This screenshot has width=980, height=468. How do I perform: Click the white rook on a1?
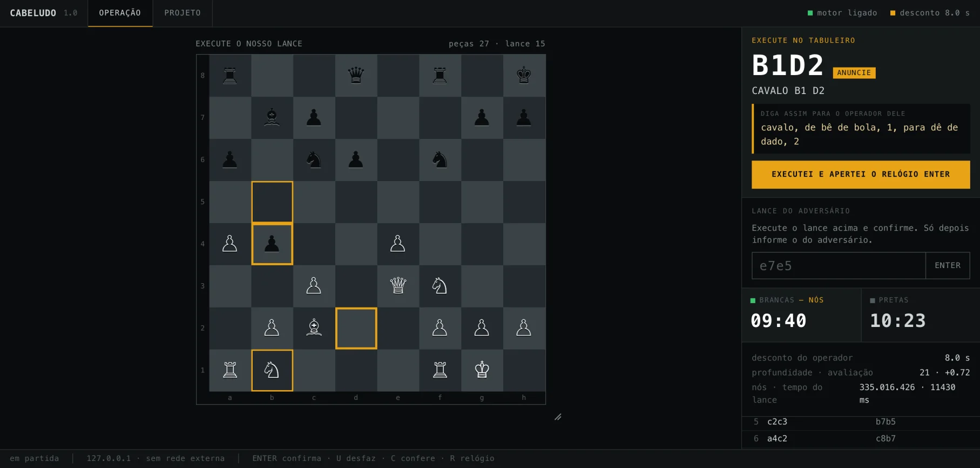230,370
